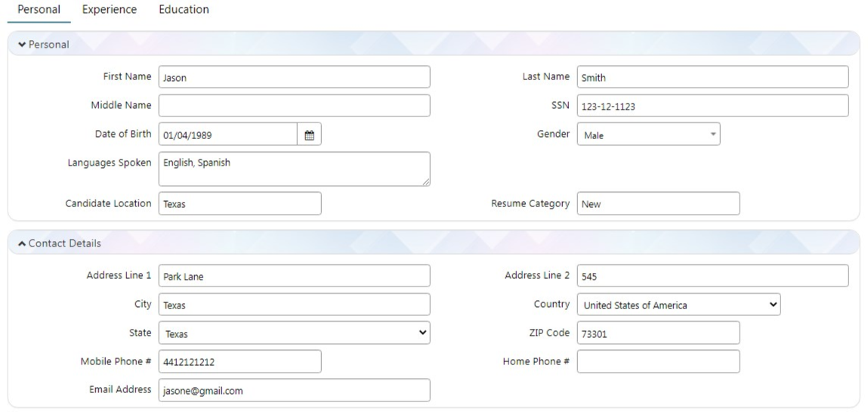Focus the Resume Category field
Image resolution: width=868 pixels, height=412 pixels.
point(658,203)
